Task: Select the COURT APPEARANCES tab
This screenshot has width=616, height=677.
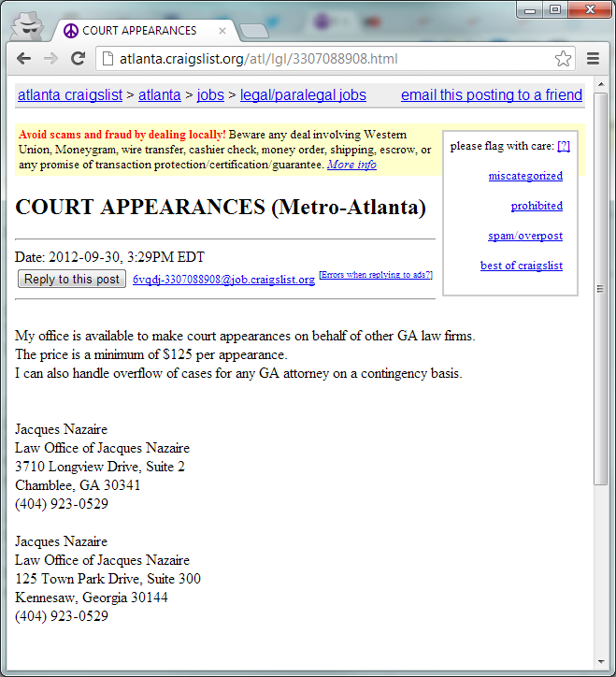Action: coord(140,31)
